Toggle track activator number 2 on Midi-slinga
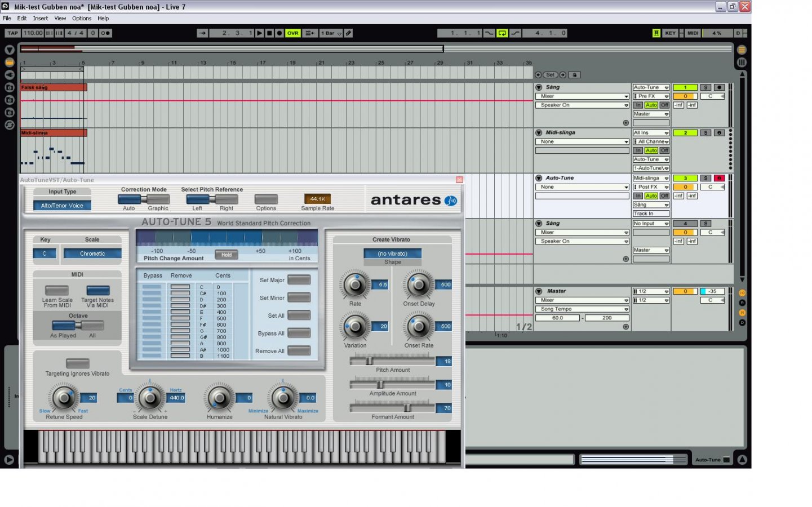Image resolution: width=812 pixels, height=507 pixels. [685, 133]
